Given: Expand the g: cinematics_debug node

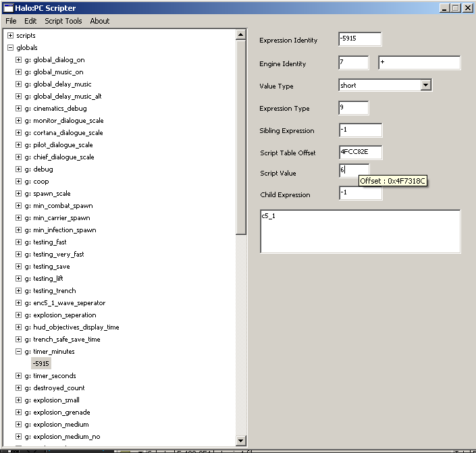Looking at the screenshot, I should click(x=19, y=109).
